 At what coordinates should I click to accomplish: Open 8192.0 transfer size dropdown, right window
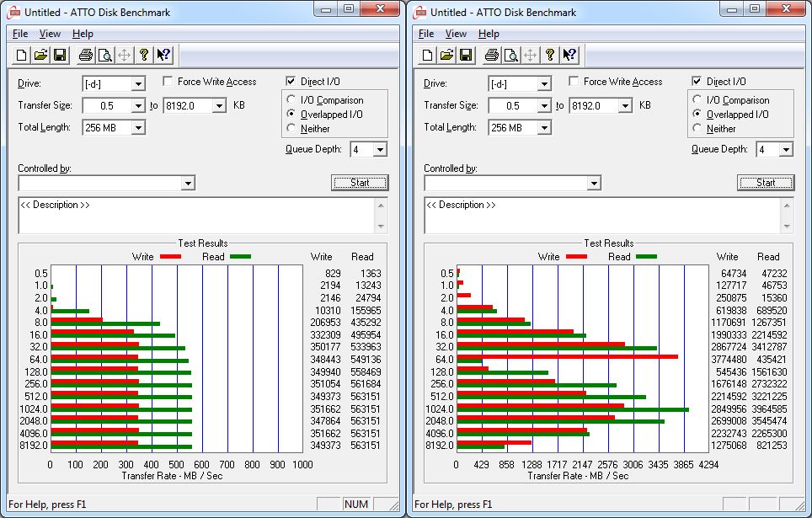pyautogui.click(x=626, y=105)
